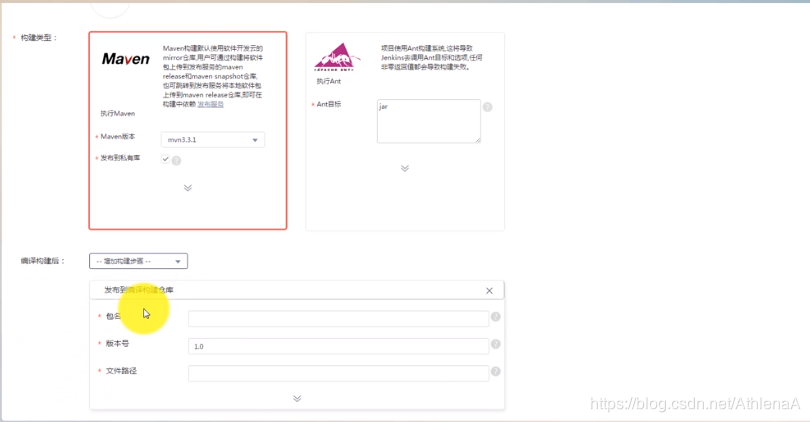The width and height of the screenshot is (810, 422).
Task: Close the 发布到 build step panel
Action: (489, 291)
